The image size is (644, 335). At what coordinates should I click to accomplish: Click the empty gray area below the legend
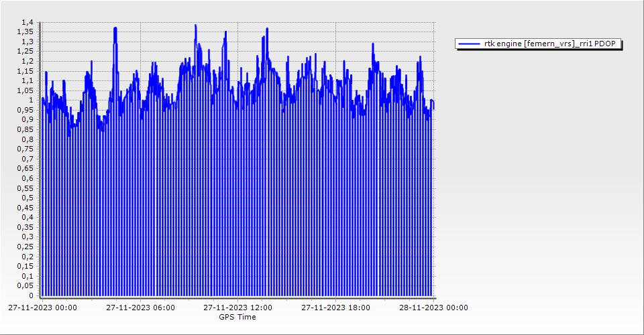(x=537, y=167)
